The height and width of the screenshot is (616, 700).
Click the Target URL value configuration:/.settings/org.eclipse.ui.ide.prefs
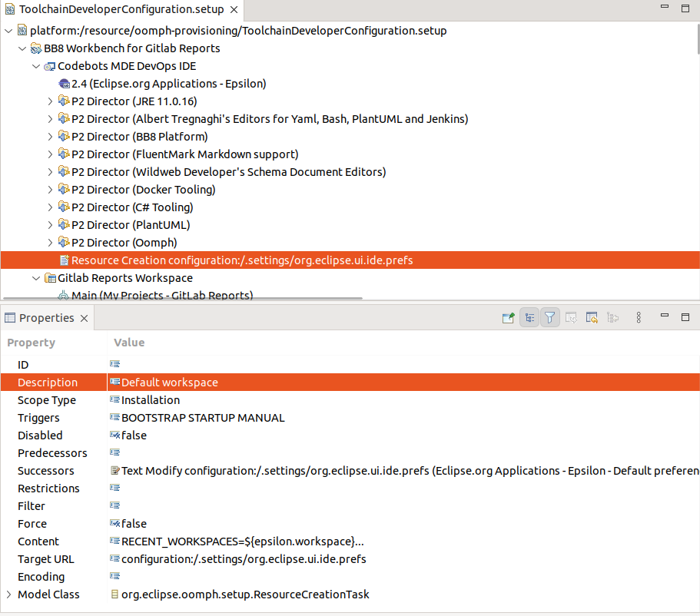pos(244,559)
